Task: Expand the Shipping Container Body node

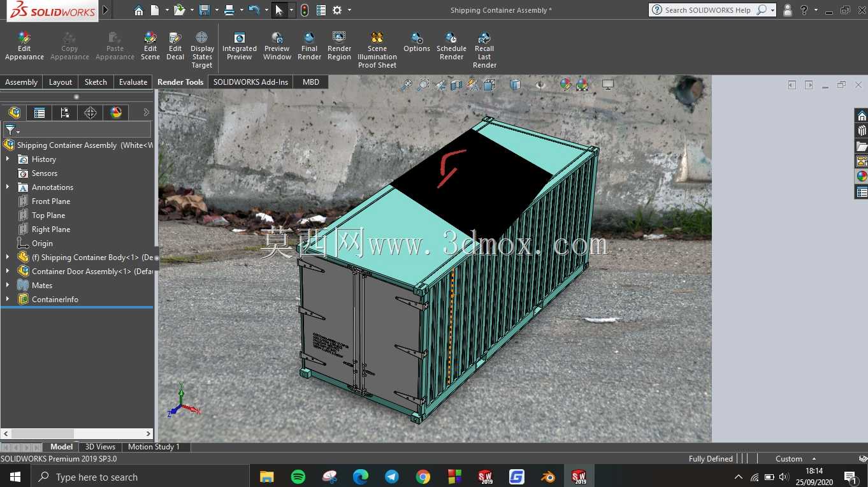Action: click(x=8, y=258)
